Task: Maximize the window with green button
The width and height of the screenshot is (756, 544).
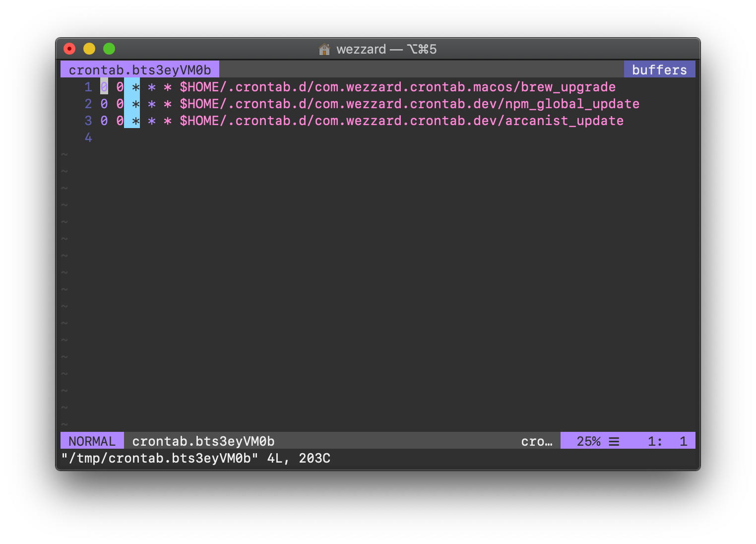Action: point(109,49)
